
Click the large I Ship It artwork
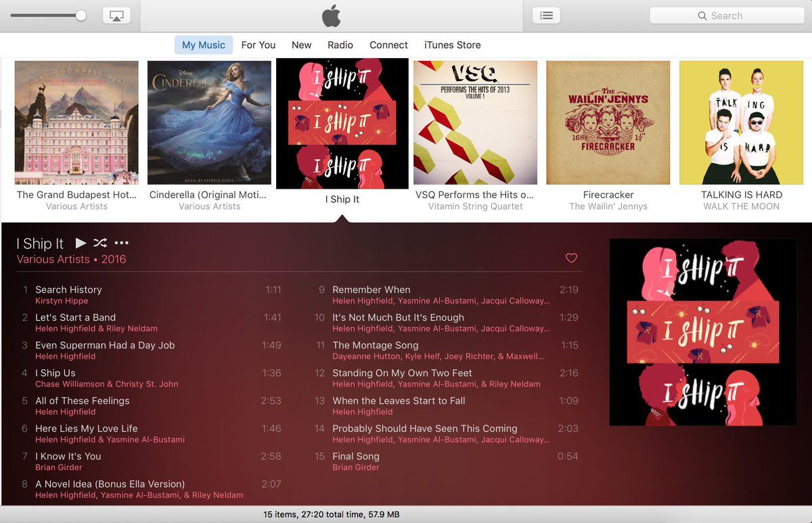(703, 332)
